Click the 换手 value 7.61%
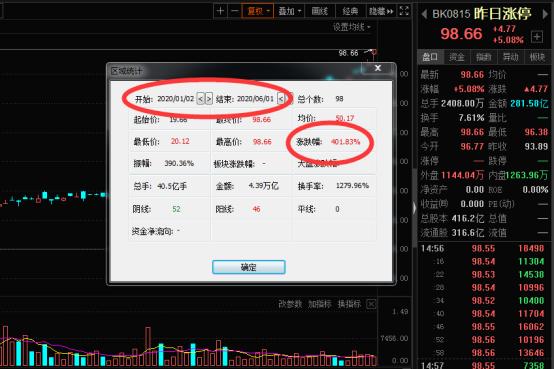The height and width of the screenshot is (369, 554). coord(471,118)
